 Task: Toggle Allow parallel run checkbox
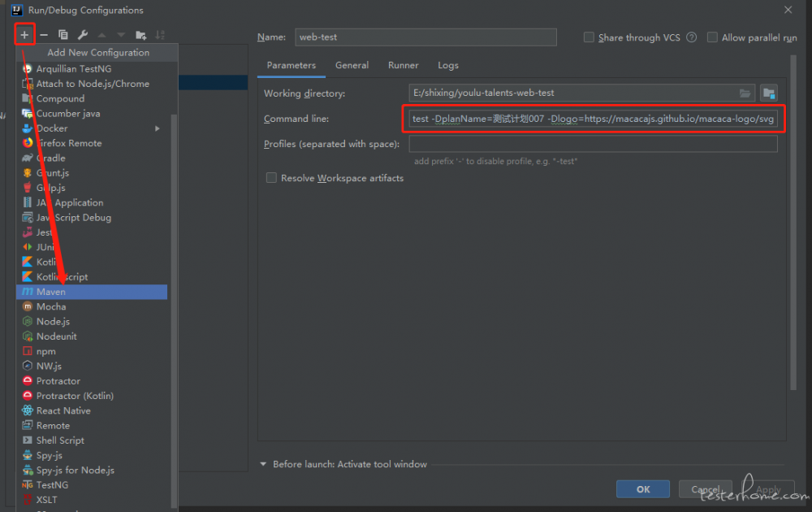713,37
